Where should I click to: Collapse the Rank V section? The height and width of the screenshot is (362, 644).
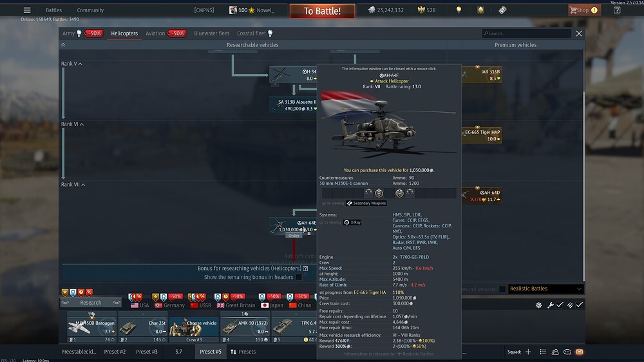pyautogui.click(x=80, y=64)
